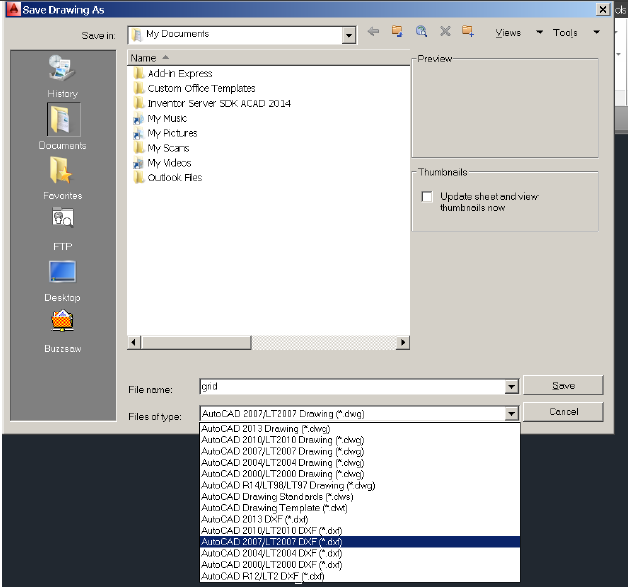The image size is (628, 587).
Task: Click the Cancel button
Action: point(563,412)
